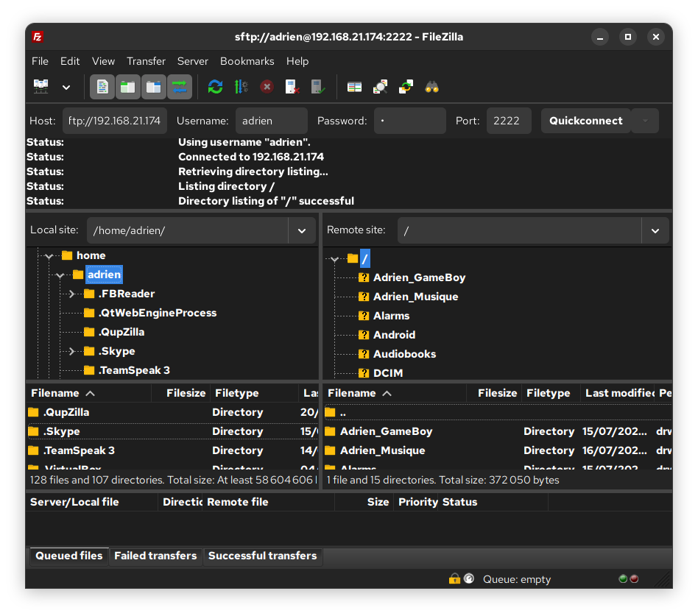Click the encryption lock icon in status bar
The width and height of the screenshot is (698, 616).
click(454, 578)
